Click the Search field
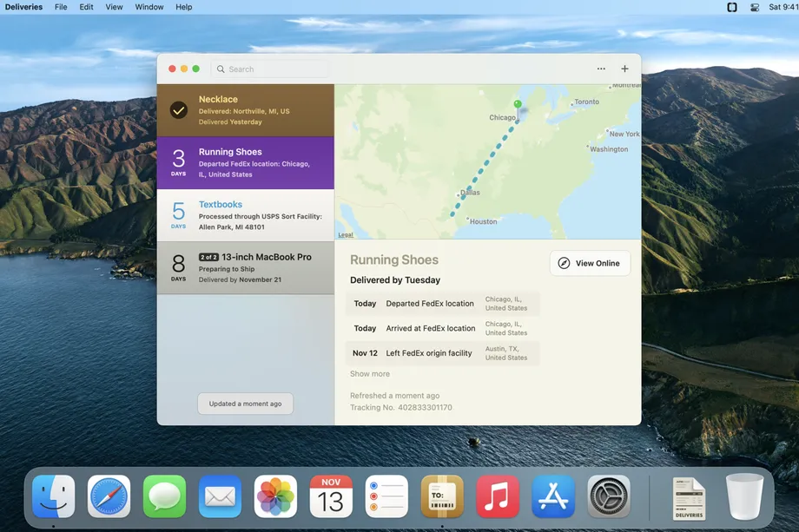 269,69
